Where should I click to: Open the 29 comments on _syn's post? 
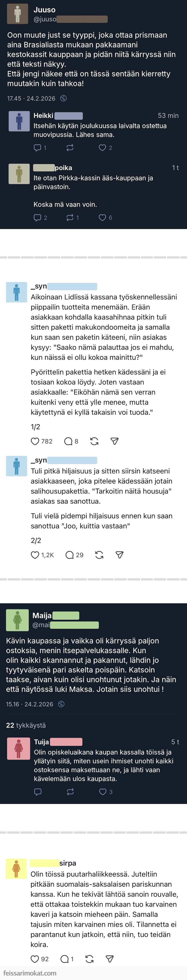pos(70,555)
